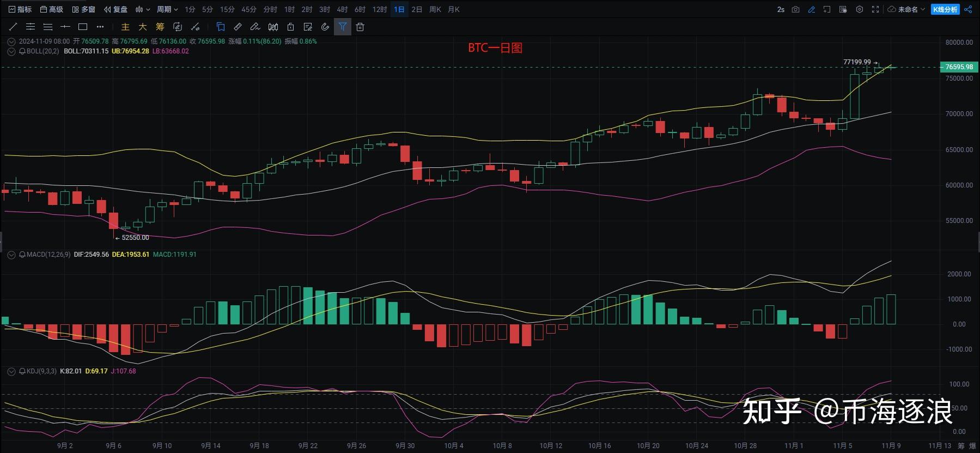The width and height of the screenshot is (980, 453).
Task: Click the hexagon settings icon
Action: coord(860,9)
